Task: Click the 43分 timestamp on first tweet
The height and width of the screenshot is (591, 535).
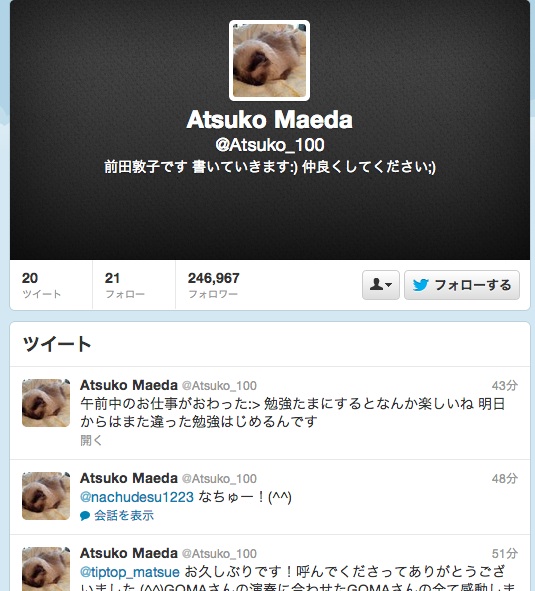Action: 504,386
